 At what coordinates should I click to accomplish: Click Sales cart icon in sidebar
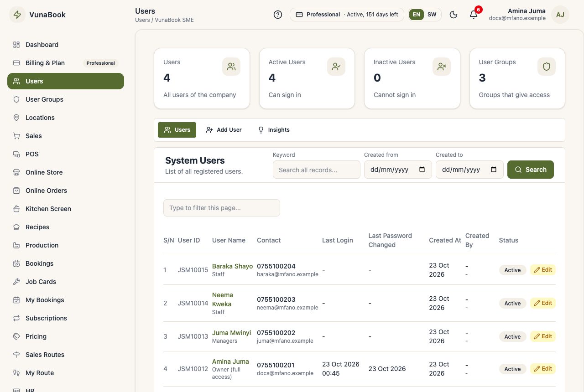click(x=16, y=136)
